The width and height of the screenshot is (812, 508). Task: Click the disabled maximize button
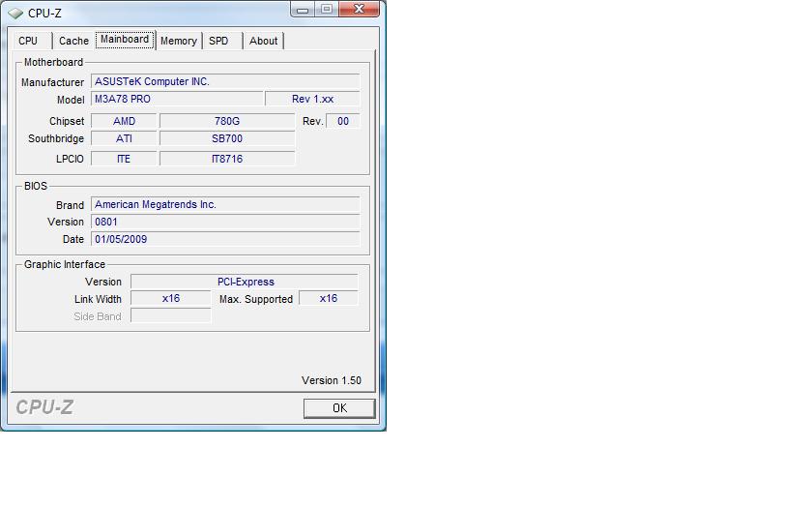327,10
